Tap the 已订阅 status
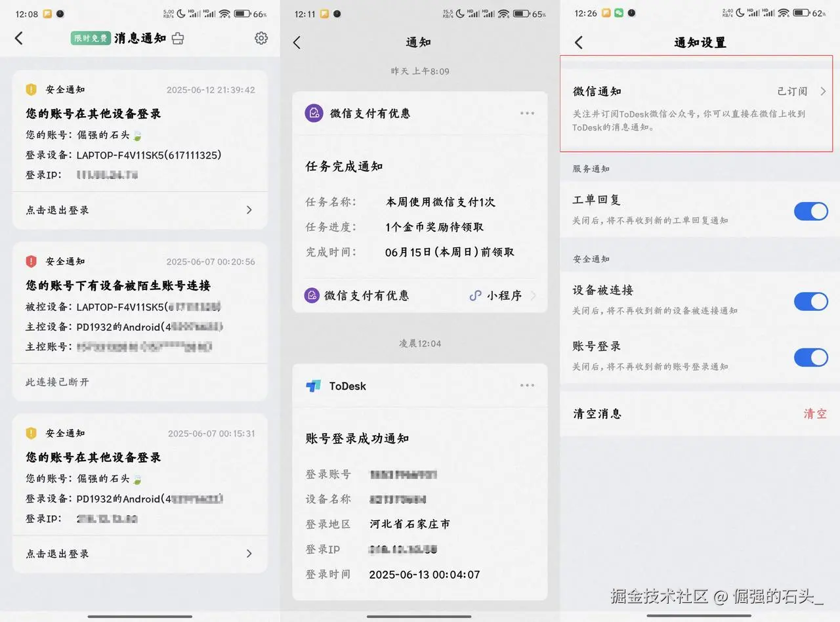Screen dimensions: 840x622 [792, 92]
